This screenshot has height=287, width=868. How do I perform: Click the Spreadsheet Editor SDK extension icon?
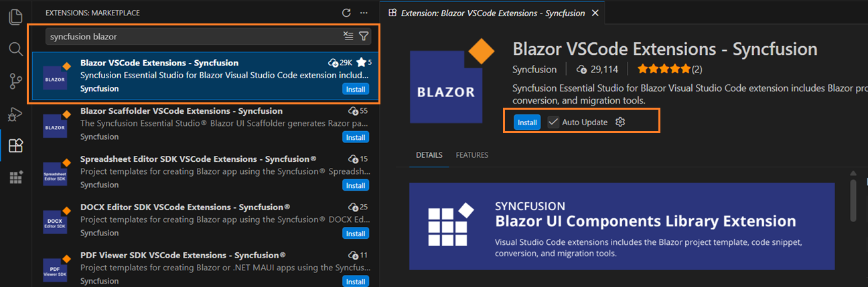coord(57,173)
